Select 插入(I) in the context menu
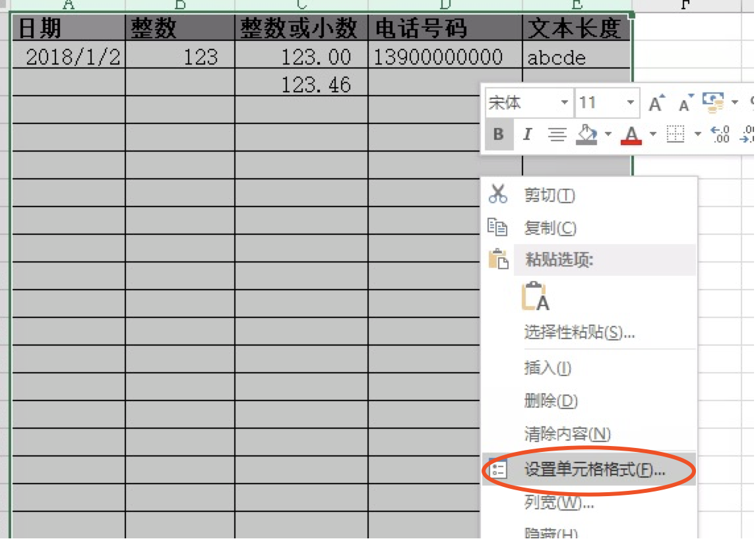Image resolution: width=756 pixels, height=541 pixels. point(589,368)
